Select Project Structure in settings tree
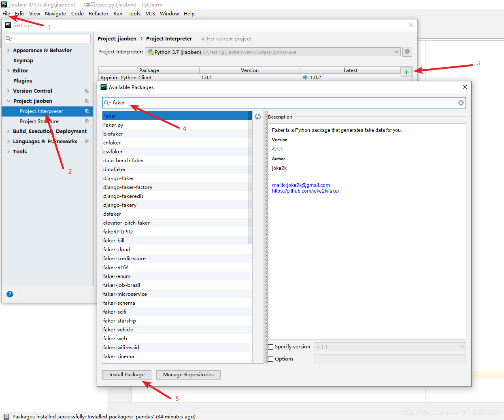 pyautogui.click(x=39, y=121)
